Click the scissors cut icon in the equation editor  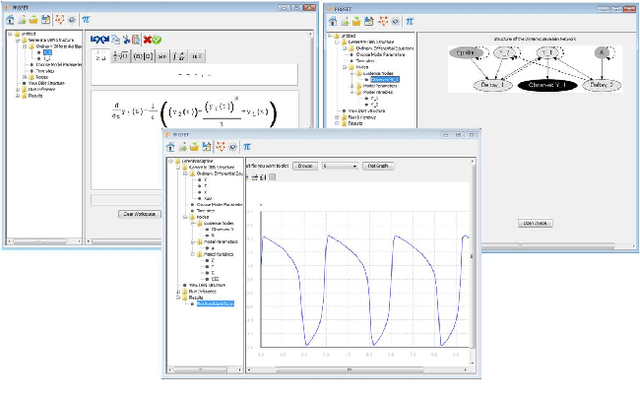(127, 40)
